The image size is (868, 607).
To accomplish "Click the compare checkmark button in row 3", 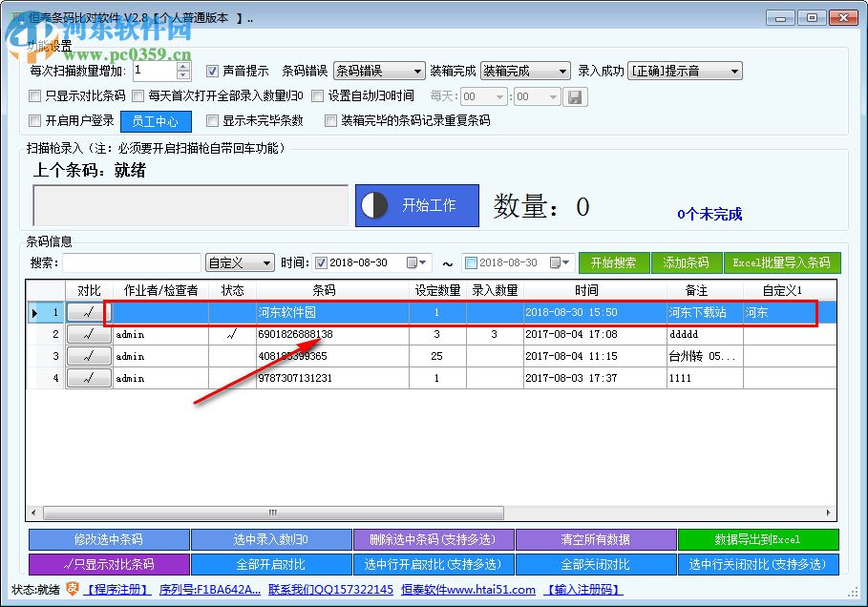I will [x=89, y=356].
